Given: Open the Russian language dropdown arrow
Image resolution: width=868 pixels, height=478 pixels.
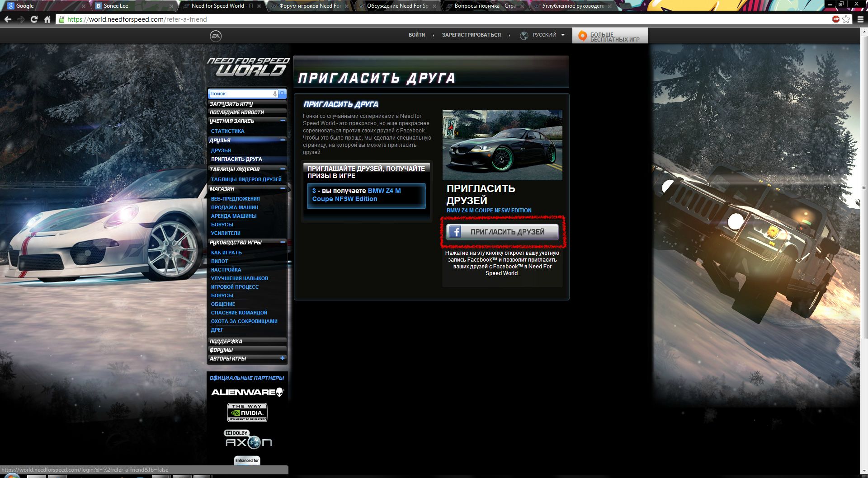Looking at the screenshot, I should [563, 35].
